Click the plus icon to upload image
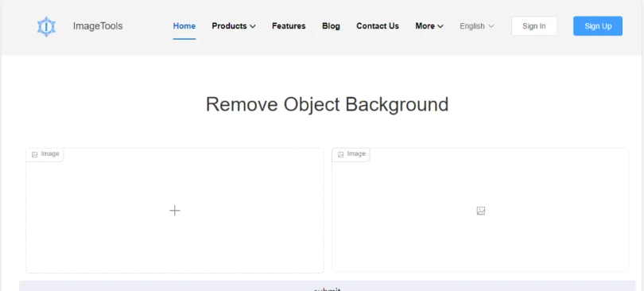This screenshot has width=644, height=291. point(175,211)
